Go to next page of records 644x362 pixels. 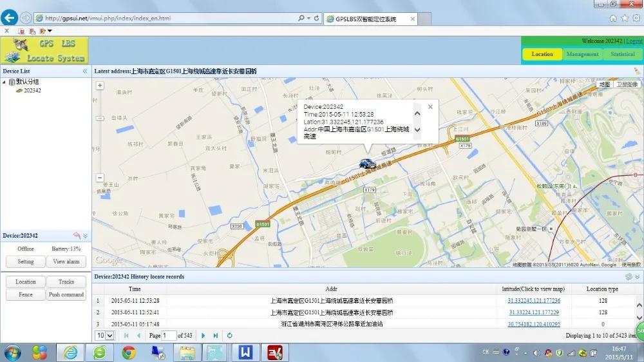click(x=204, y=336)
